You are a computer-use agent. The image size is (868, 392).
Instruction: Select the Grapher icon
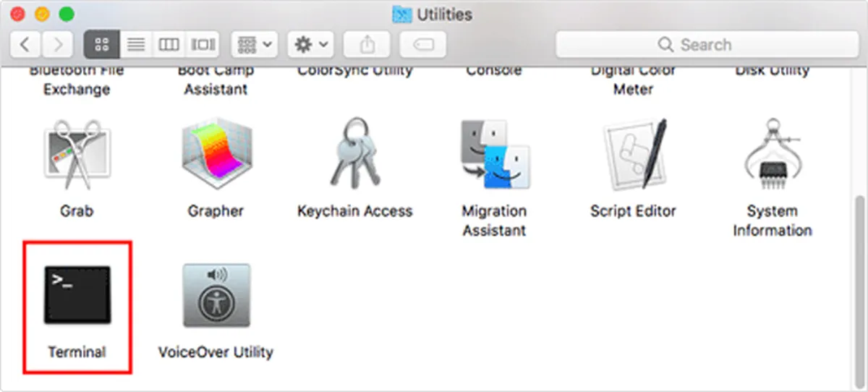pyautogui.click(x=216, y=155)
